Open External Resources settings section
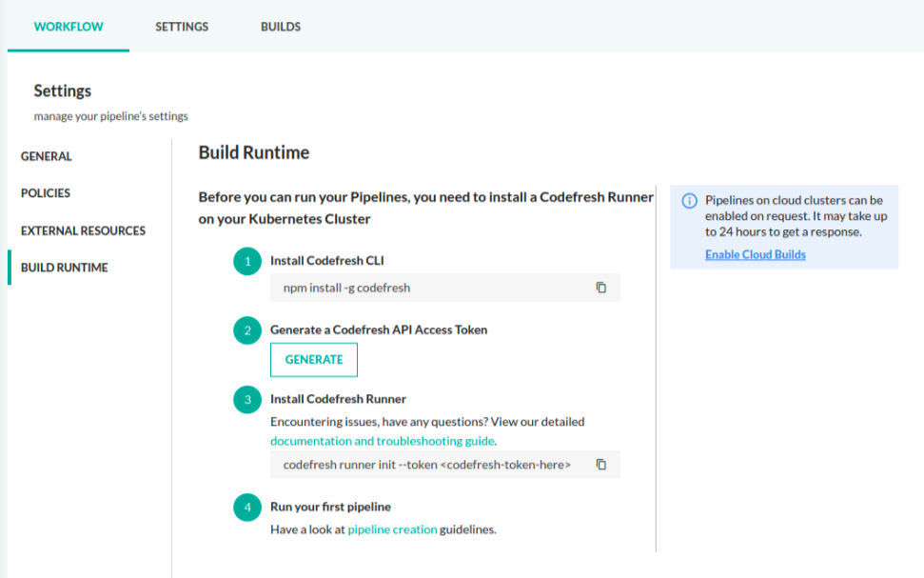924x578 pixels. click(83, 230)
